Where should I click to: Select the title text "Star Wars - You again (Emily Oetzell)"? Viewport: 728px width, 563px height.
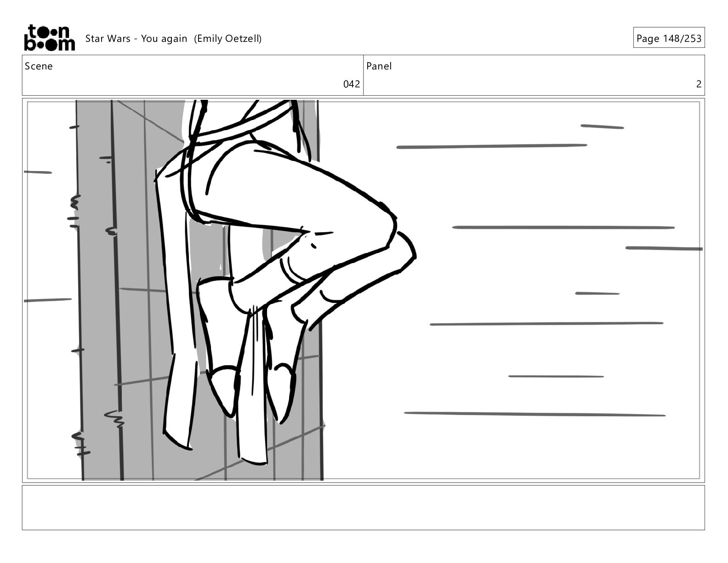pyautogui.click(x=173, y=39)
